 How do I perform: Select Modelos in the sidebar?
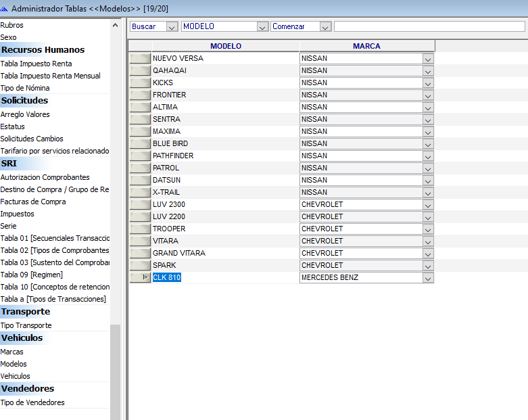point(14,364)
